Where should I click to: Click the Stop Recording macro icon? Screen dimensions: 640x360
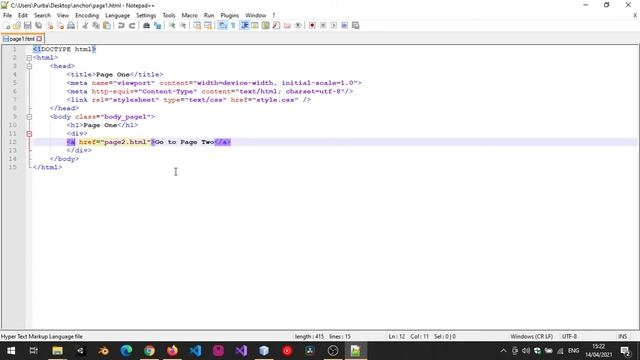coord(323,25)
